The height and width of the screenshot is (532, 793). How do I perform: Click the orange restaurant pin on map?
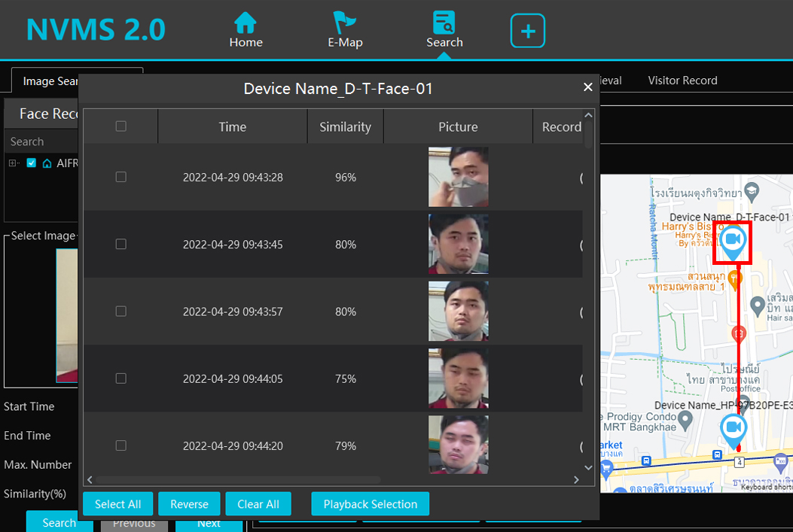[736, 278]
